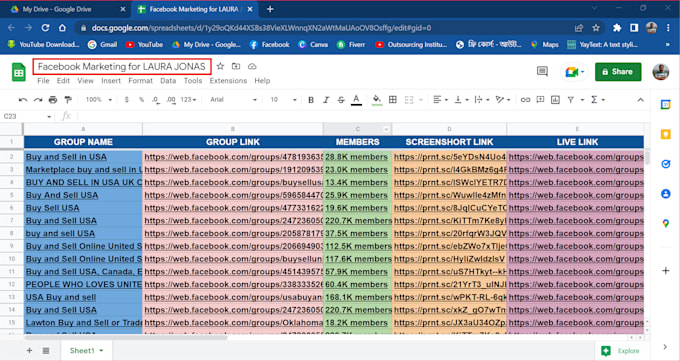Image resolution: width=680 pixels, height=361 pixels.
Task: Open the All sheets list icon
Action: click(x=46, y=350)
